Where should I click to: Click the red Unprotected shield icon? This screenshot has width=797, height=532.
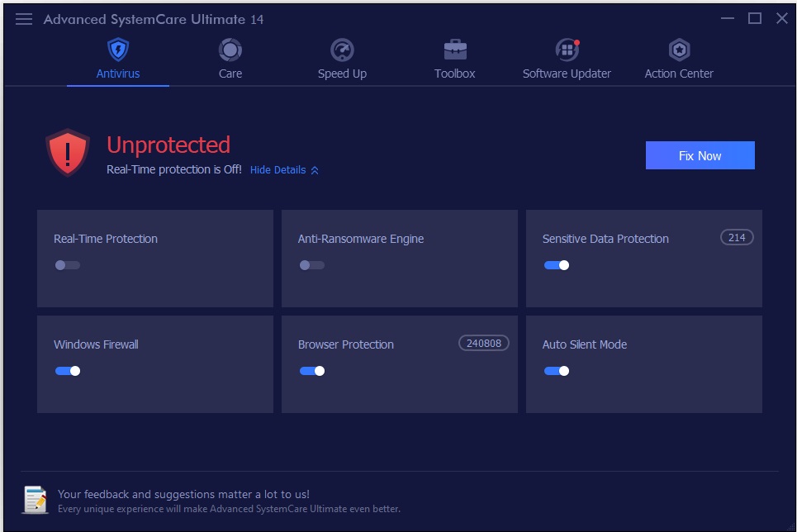click(x=68, y=153)
